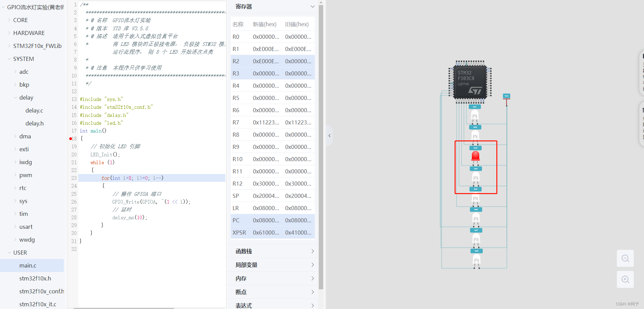The height and width of the screenshot is (309, 644).
Task: Expand the CORE folder
Action: 9,20
